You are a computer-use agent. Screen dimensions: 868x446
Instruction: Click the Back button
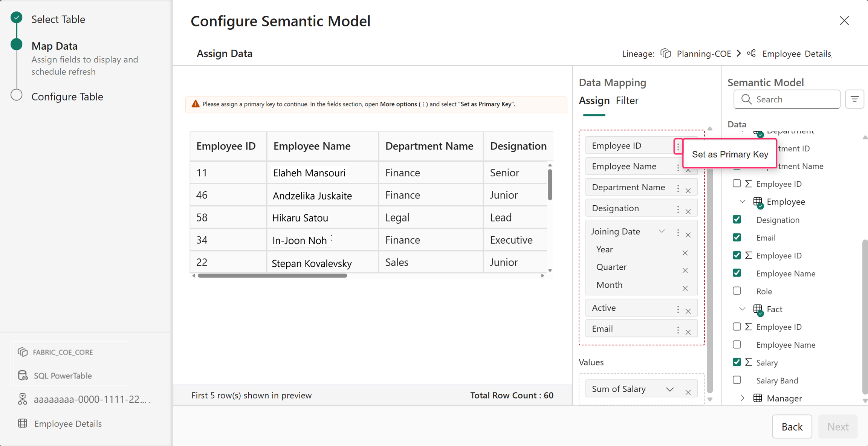coord(792,426)
